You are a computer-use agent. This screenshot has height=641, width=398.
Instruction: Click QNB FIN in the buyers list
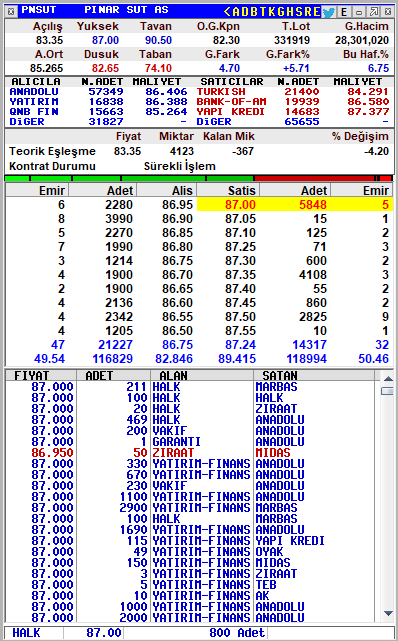click(34, 112)
